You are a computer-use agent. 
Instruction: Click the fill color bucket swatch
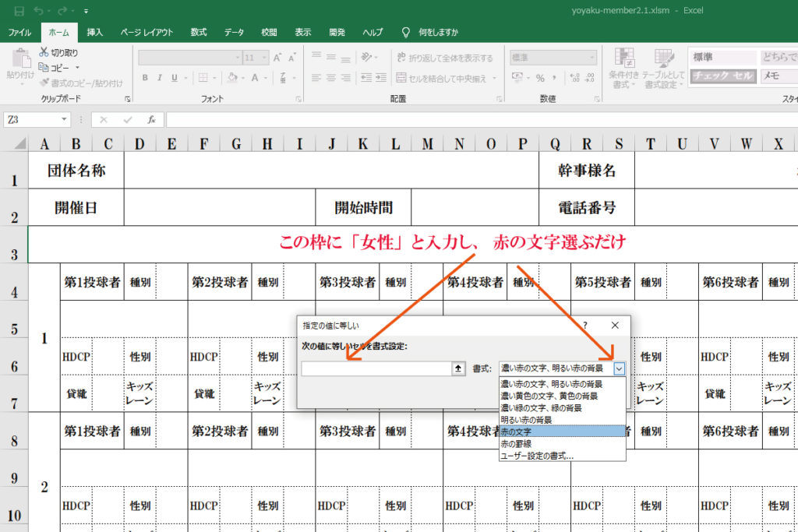tap(232, 78)
